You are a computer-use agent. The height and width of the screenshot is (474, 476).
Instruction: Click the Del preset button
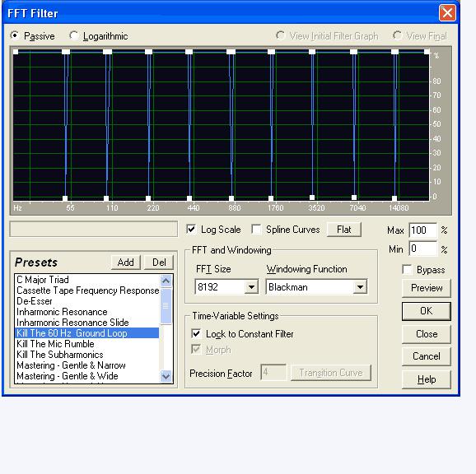pyautogui.click(x=159, y=263)
